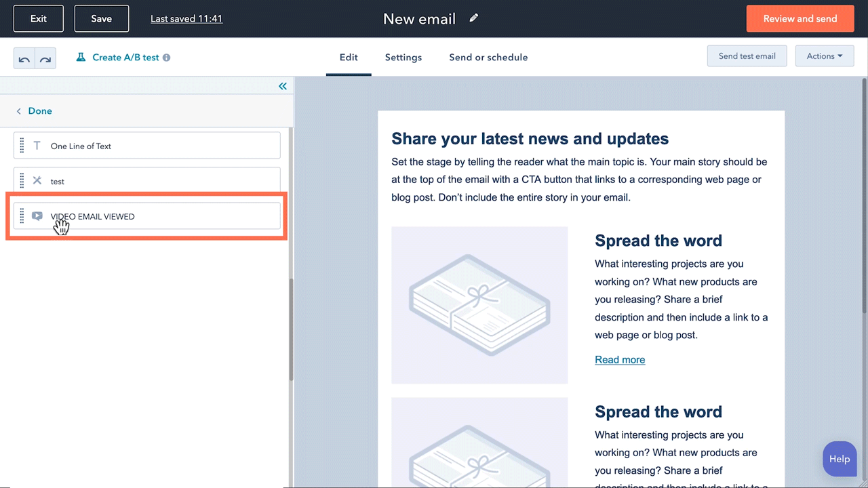Image resolution: width=868 pixels, height=488 pixels.
Task: Click the A/B test flask icon
Action: pyautogui.click(x=81, y=58)
